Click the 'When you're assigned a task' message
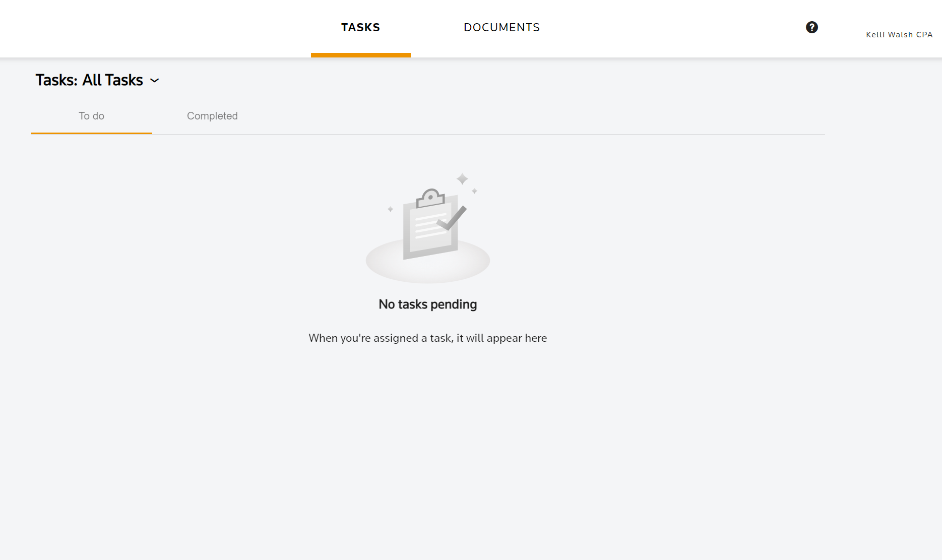The height and width of the screenshot is (560, 942). (427, 338)
